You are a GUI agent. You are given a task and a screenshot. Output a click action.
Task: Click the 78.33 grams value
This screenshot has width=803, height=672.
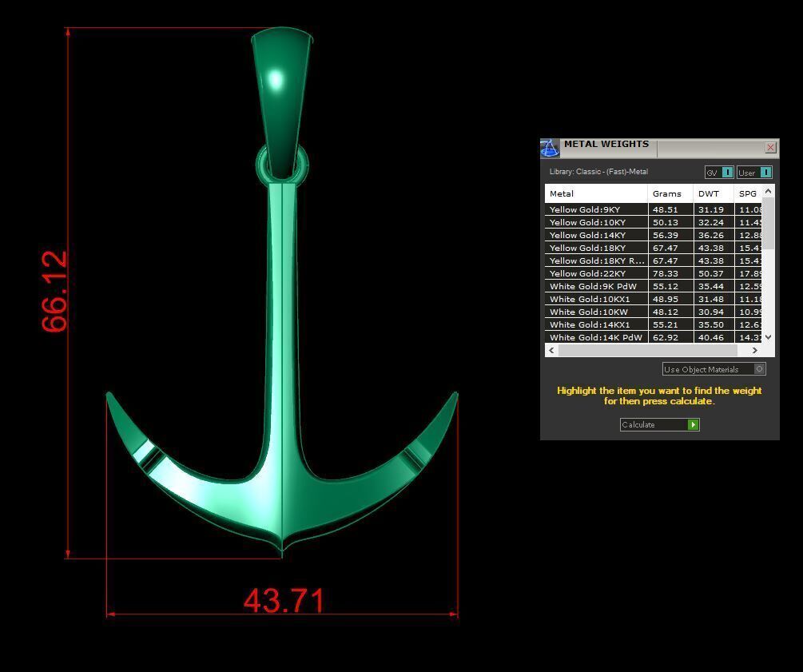(666, 273)
